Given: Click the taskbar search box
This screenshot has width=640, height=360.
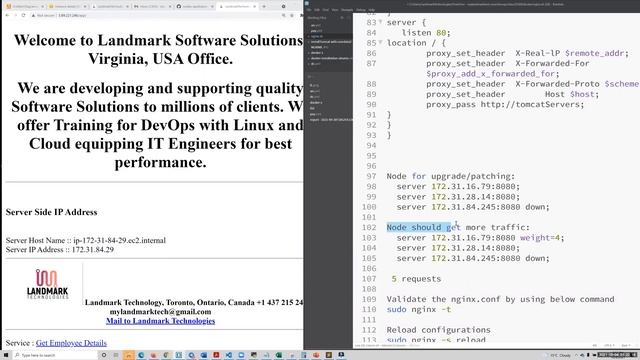Looking at the screenshot, I should tap(55, 356).
